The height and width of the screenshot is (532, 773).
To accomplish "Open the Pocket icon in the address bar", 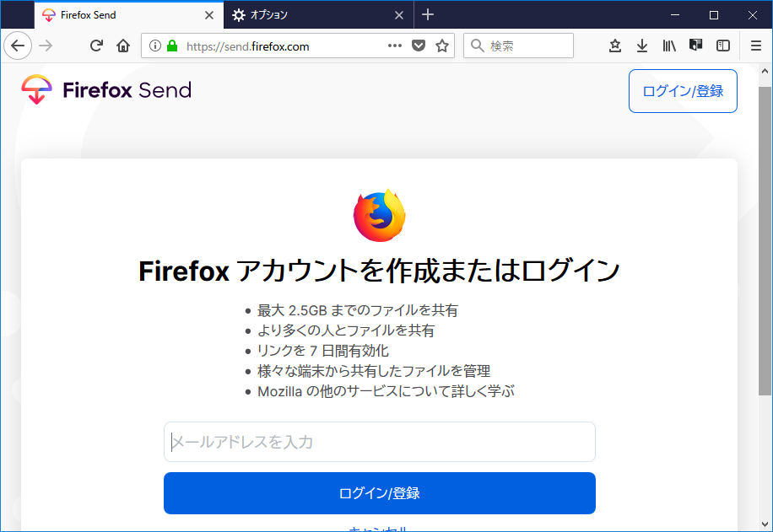I will click(419, 46).
